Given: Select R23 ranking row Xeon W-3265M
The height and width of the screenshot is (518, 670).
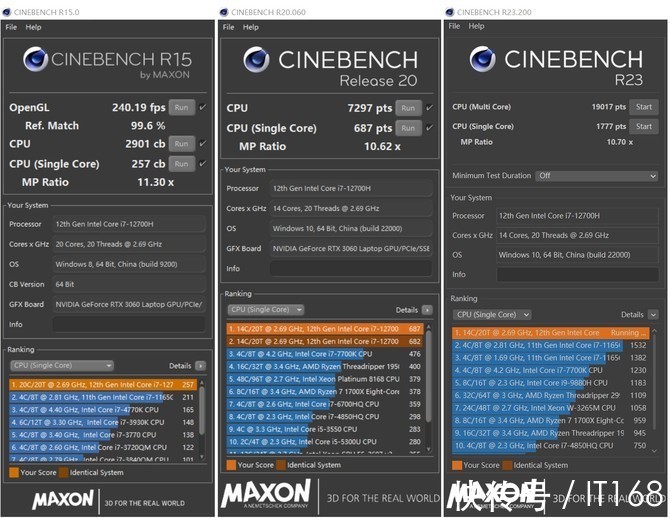Looking at the screenshot, I should pyautogui.click(x=551, y=408).
